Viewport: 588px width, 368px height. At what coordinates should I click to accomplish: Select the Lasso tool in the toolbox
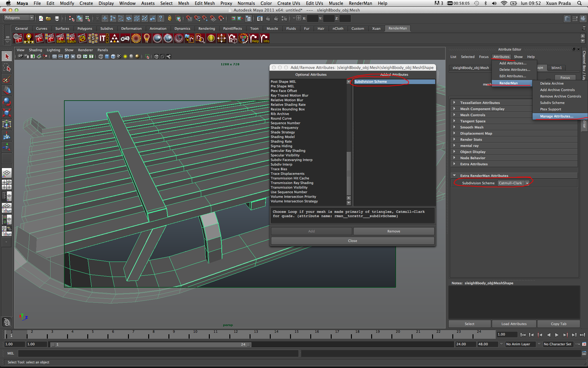(x=7, y=68)
